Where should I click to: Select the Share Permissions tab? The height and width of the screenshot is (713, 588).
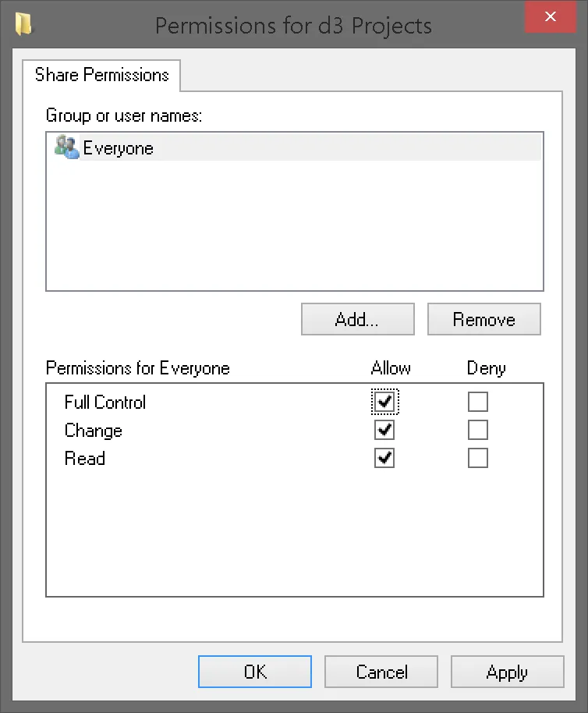click(x=101, y=75)
